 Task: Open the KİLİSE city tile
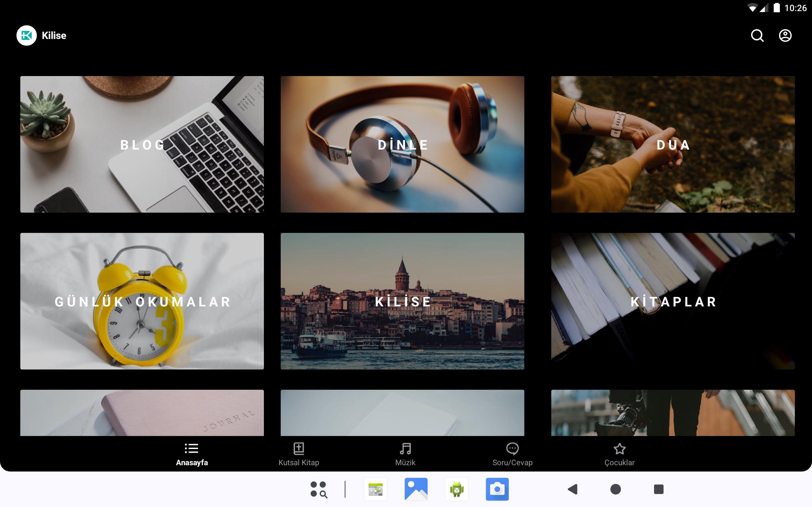[402, 301]
